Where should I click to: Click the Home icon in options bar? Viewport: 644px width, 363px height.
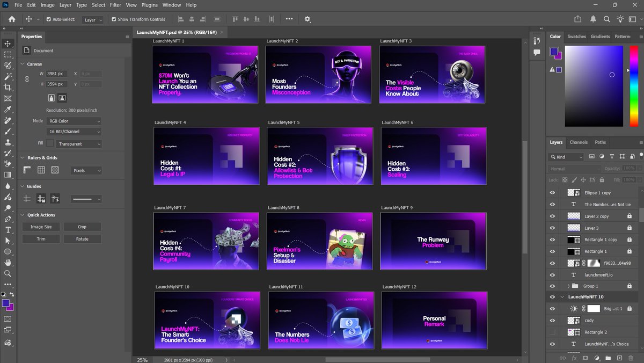coord(12,19)
